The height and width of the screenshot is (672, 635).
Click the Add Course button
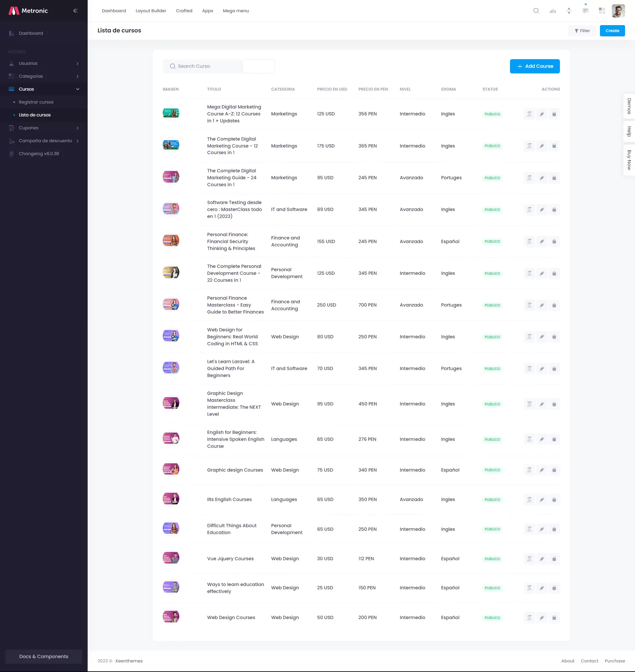(x=534, y=66)
